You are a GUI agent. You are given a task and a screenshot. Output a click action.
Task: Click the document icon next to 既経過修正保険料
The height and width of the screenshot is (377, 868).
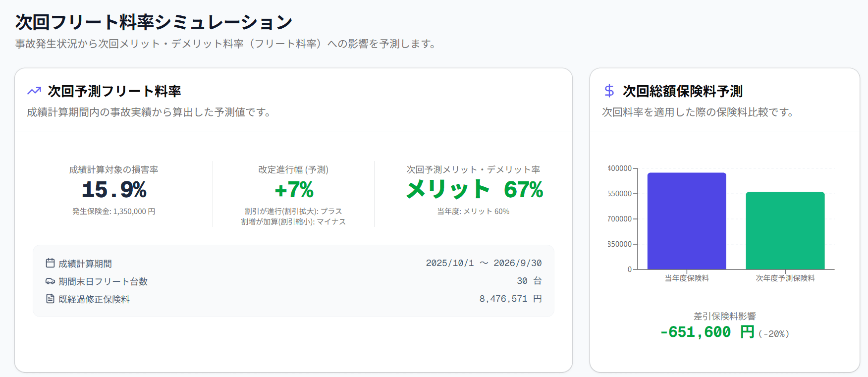(x=50, y=299)
